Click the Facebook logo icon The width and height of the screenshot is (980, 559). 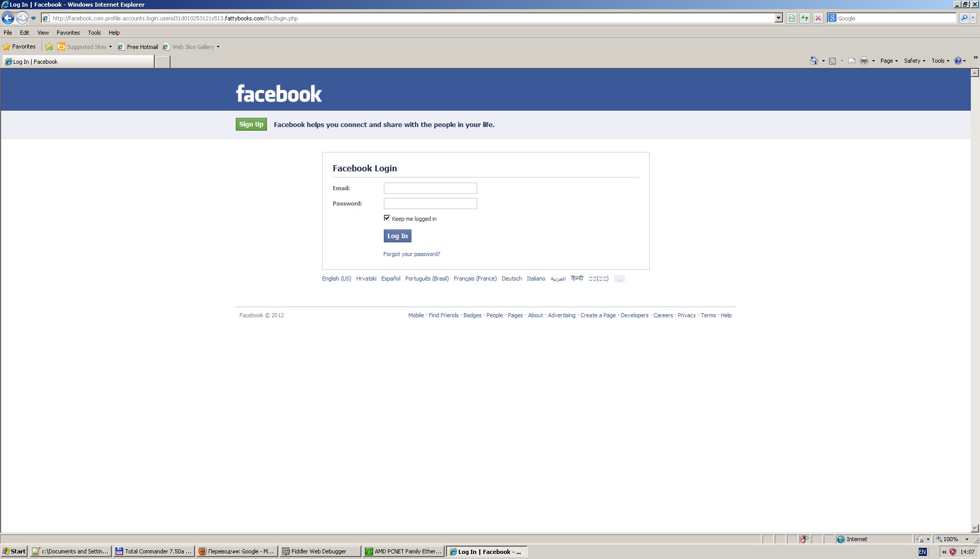coord(278,92)
